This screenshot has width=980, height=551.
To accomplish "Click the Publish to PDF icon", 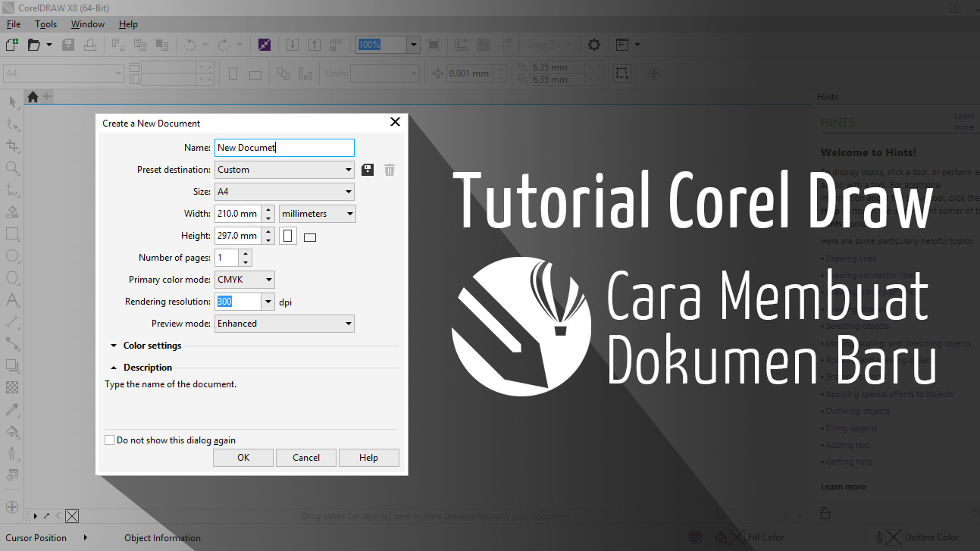I will [337, 45].
